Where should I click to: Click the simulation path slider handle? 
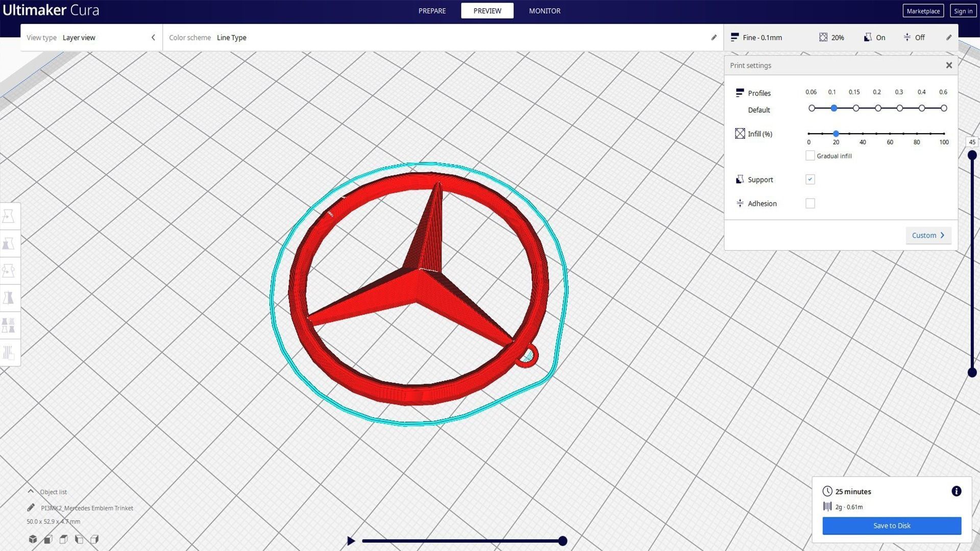(562, 541)
